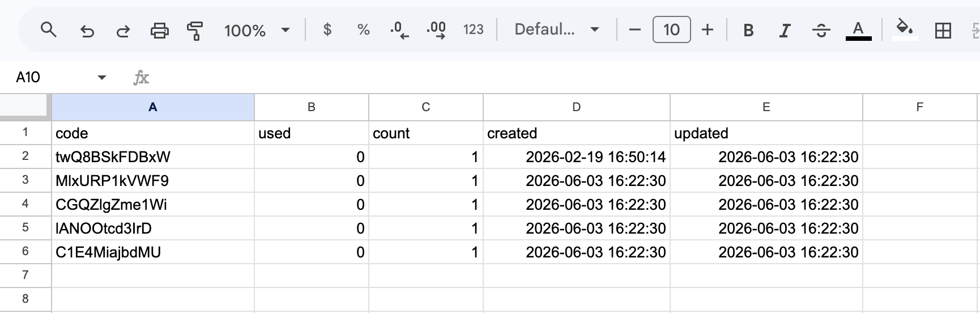Activate the paint format tool
The image size is (980, 313).
195,30
